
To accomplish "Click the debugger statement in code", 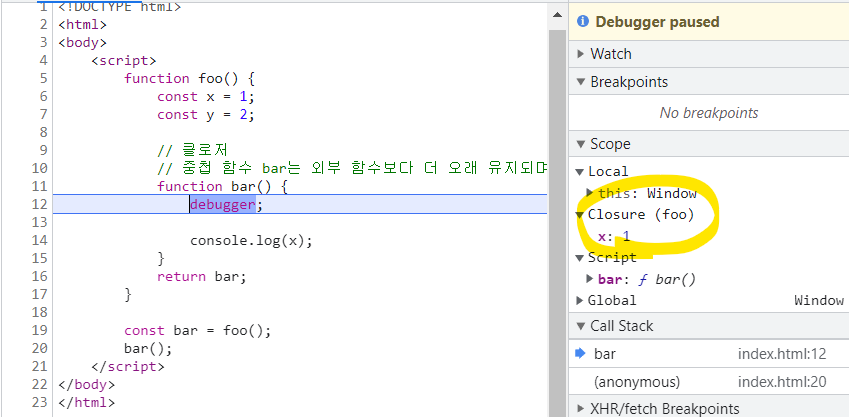I will click(223, 204).
